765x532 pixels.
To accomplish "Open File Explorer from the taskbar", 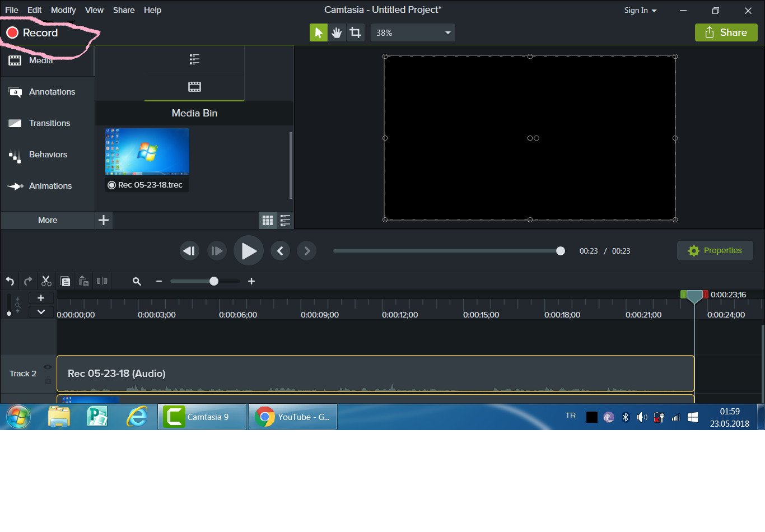I will tap(59, 417).
